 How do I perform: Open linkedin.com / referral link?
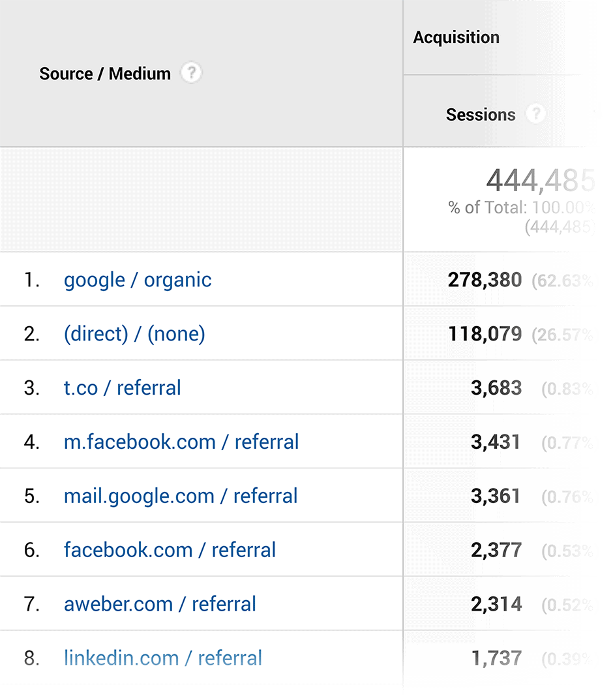(163, 658)
